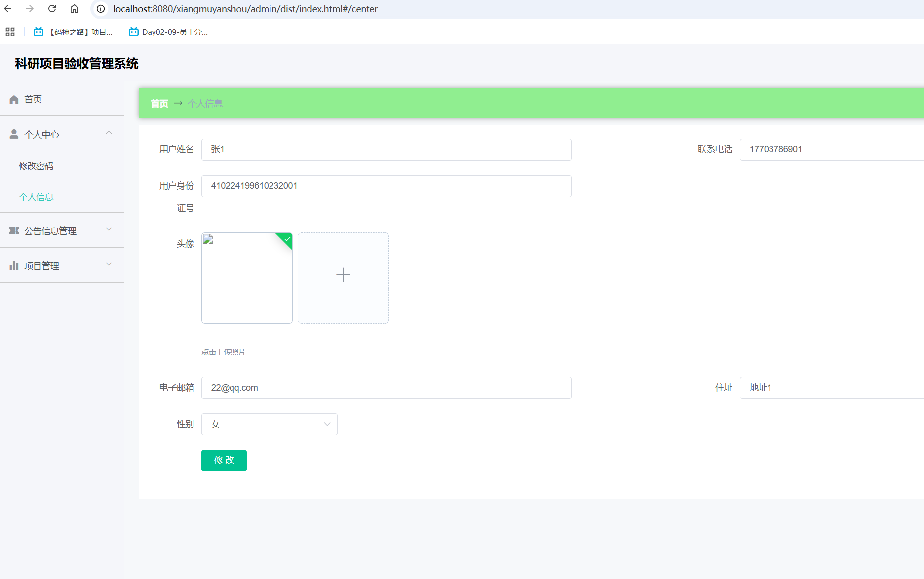
Task: Expand the 公告信息管理 chevron
Action: 109,229
